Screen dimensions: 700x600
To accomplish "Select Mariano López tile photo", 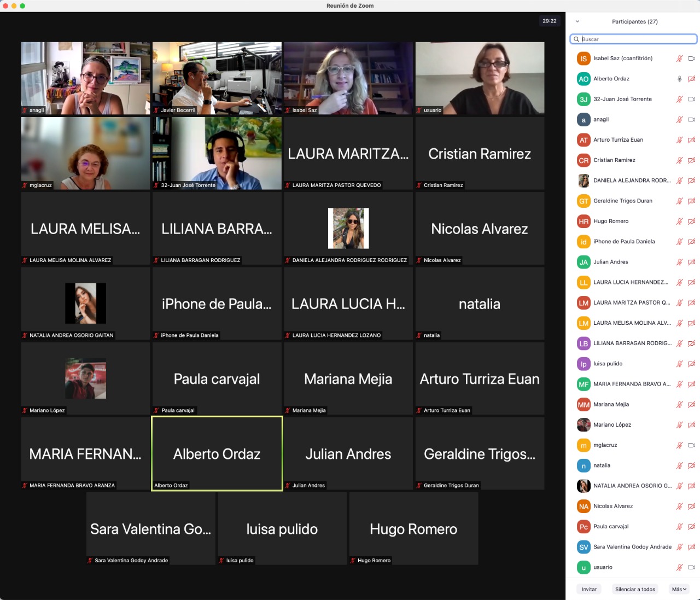I will [86, 378].
